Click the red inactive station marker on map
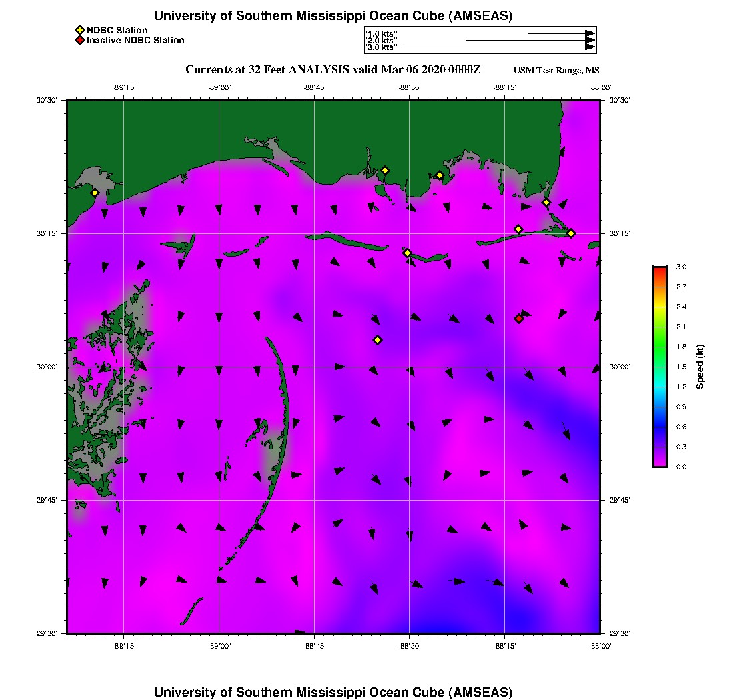This screenshot has width=733, height=700. tap(519, 319)
